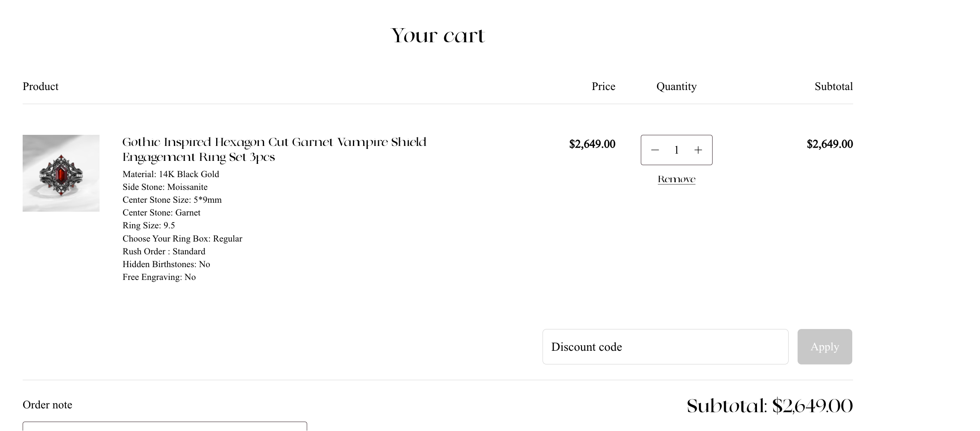
Task: Click the Order note label
Action: pyautogui.click(x=47, y=405)
